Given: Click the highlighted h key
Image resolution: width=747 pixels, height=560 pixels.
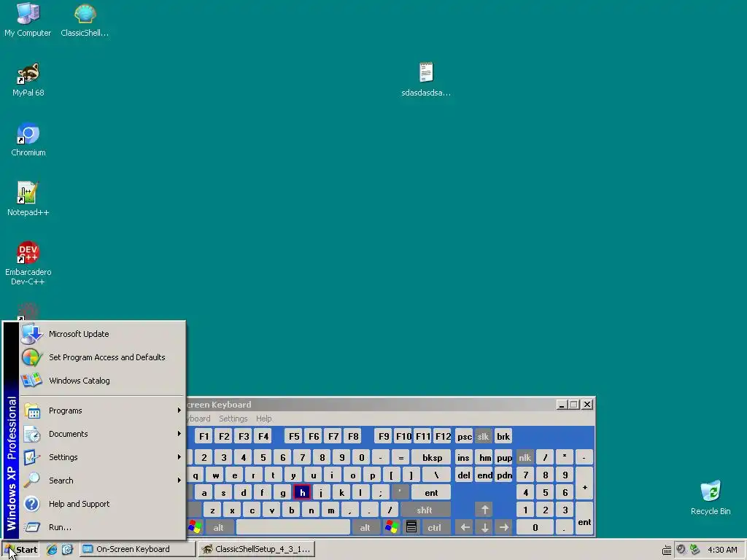Looking at the screenshot, I should click(302, 493).
